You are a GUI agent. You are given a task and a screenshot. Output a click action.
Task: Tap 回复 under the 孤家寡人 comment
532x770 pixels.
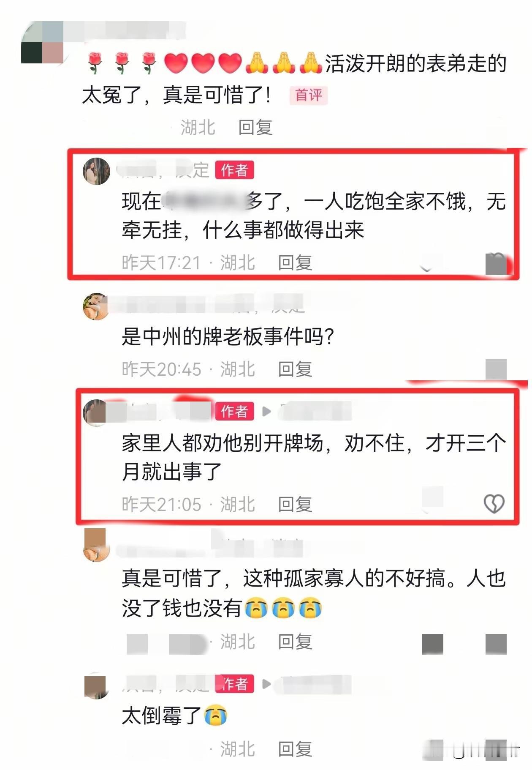tap(295, 642)
